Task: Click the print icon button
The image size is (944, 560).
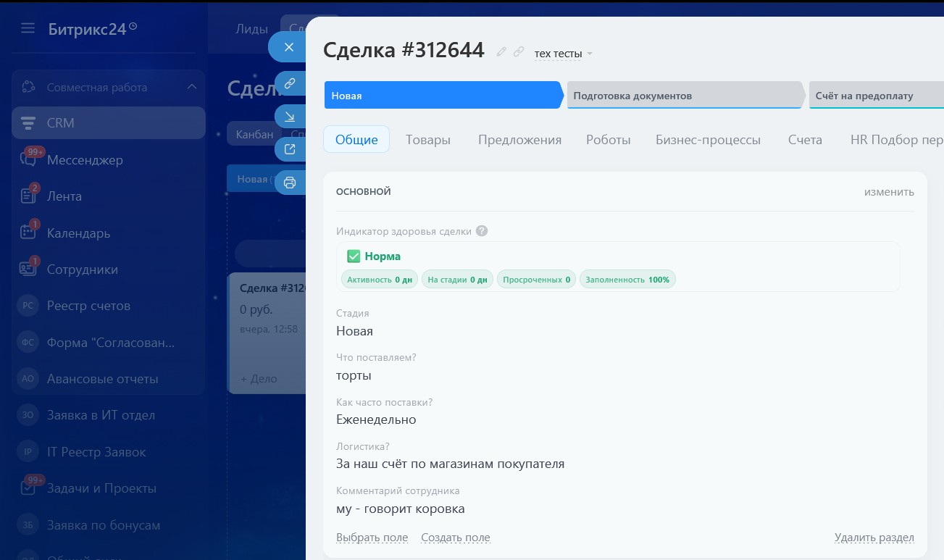Action: 290,182
